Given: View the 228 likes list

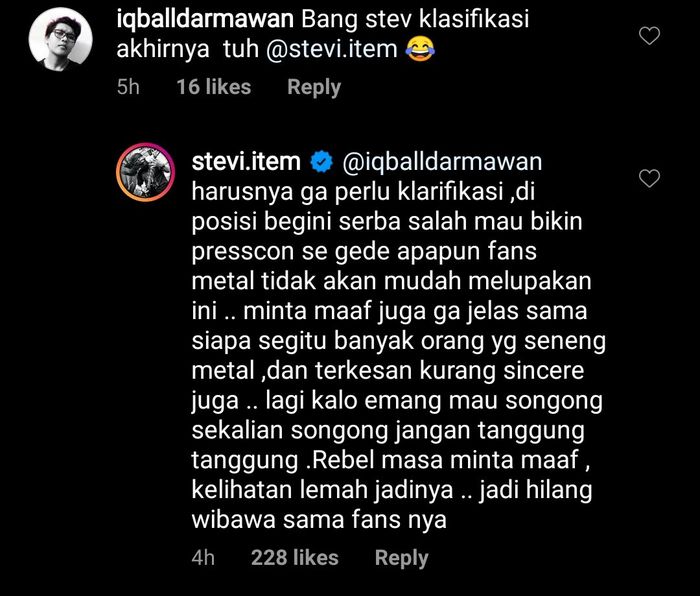Looking at the screenshot, I should point(295,558).
